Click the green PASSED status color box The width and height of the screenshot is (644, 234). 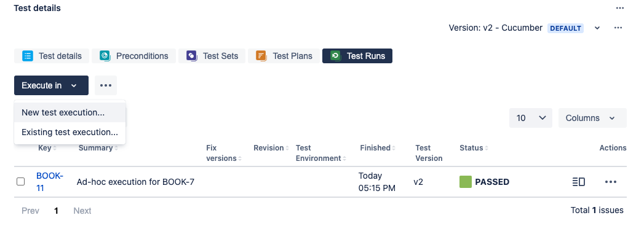[466, 182]
